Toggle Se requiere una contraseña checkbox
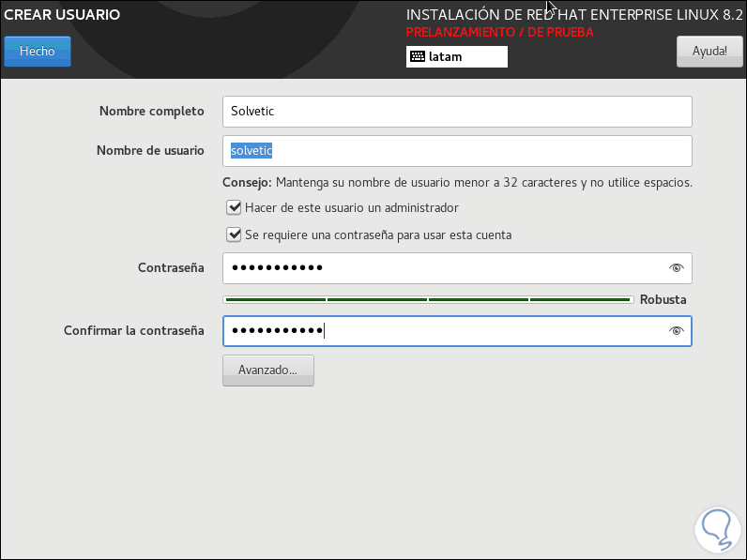This screenshot has width=747, height=560. coord(234,235)
